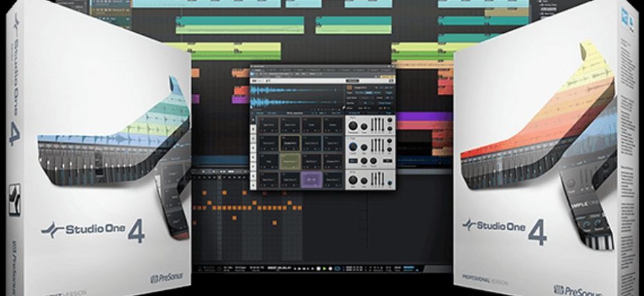Click the large Pitch knob in instrument panel

[354, 126]
